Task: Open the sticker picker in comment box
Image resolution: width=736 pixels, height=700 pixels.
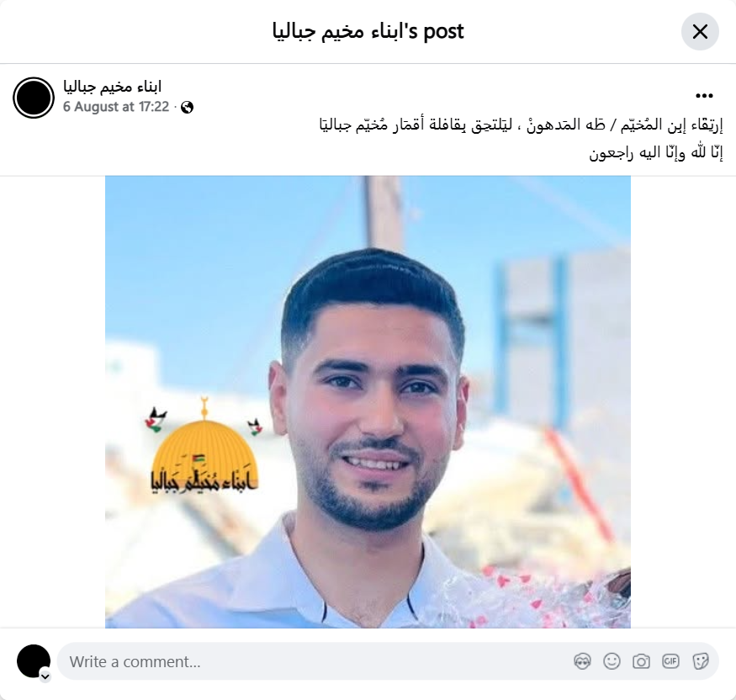Action: (x=700, y=661)
